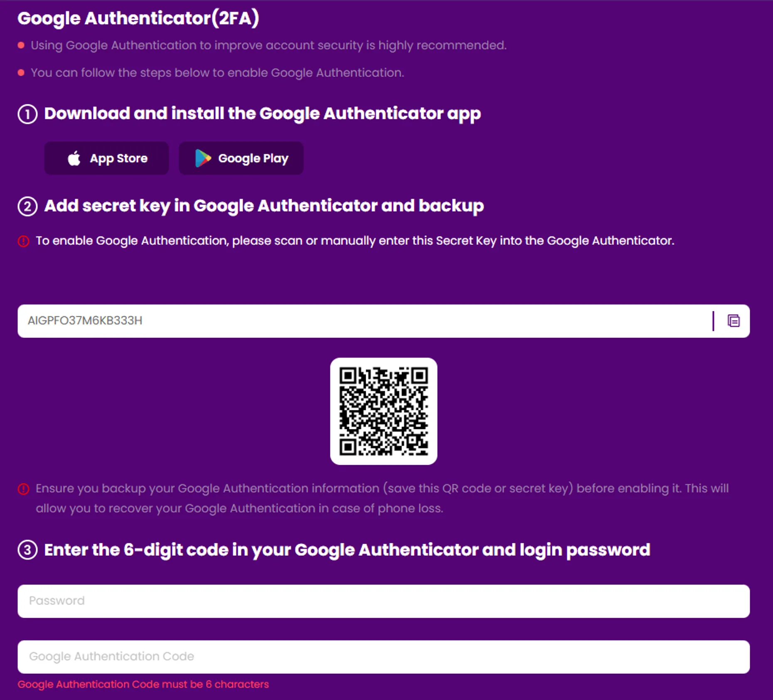Click the 'Add secret key' step heading

(264, 206)
